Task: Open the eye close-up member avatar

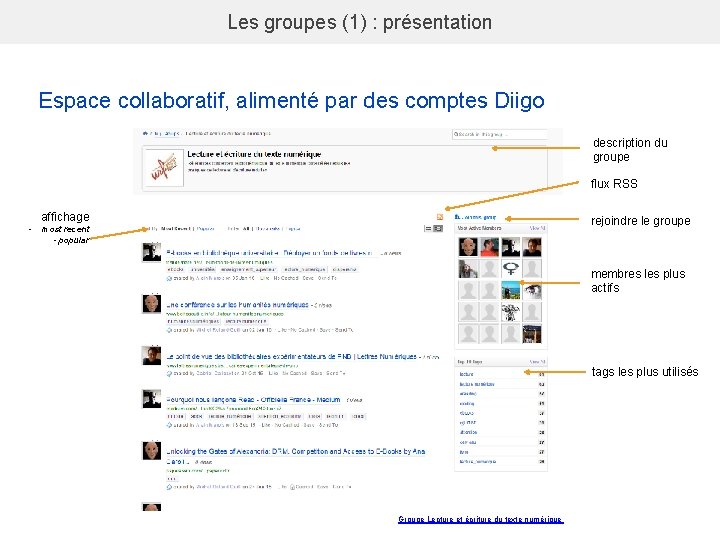Action: [x=532, y=290]
